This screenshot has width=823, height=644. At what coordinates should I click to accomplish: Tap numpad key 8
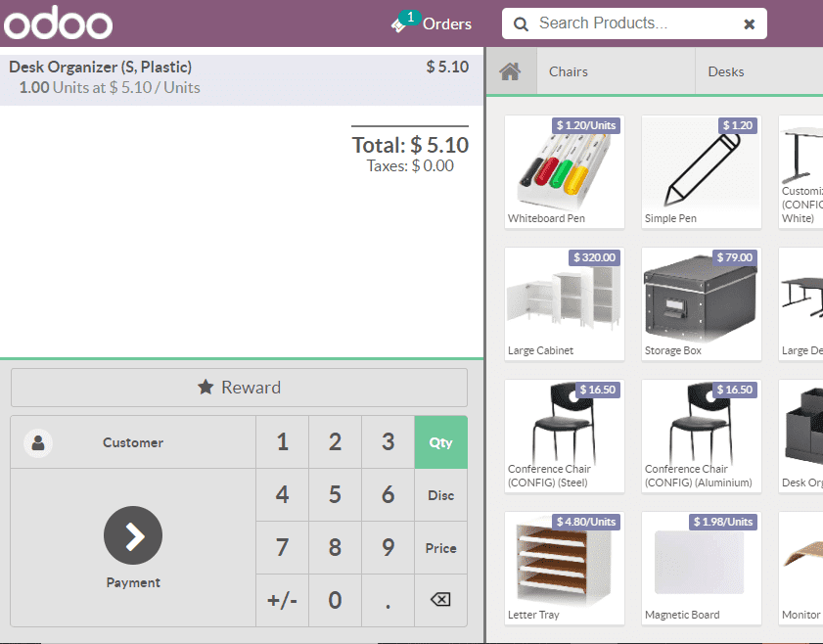pyautogui.click(x=335, y=548)
